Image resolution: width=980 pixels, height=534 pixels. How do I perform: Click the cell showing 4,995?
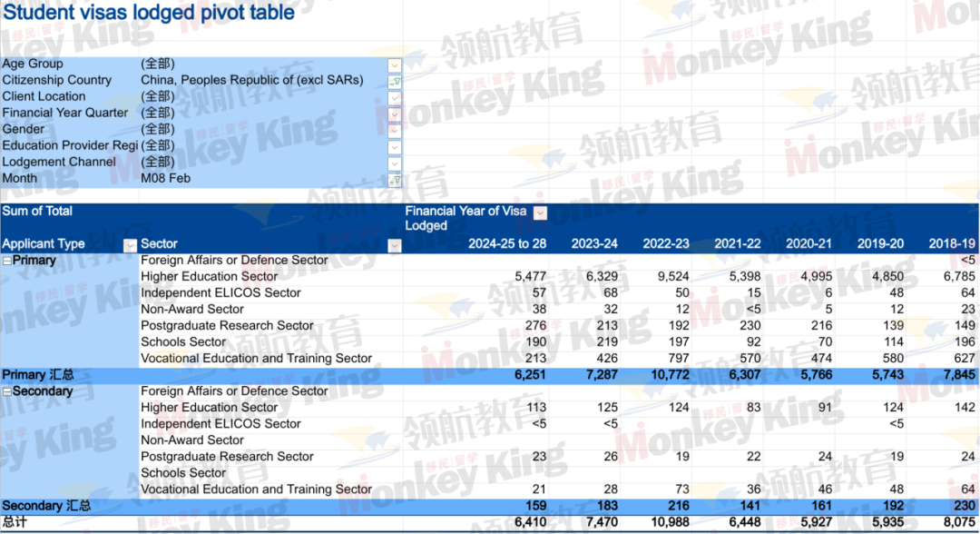817,276
